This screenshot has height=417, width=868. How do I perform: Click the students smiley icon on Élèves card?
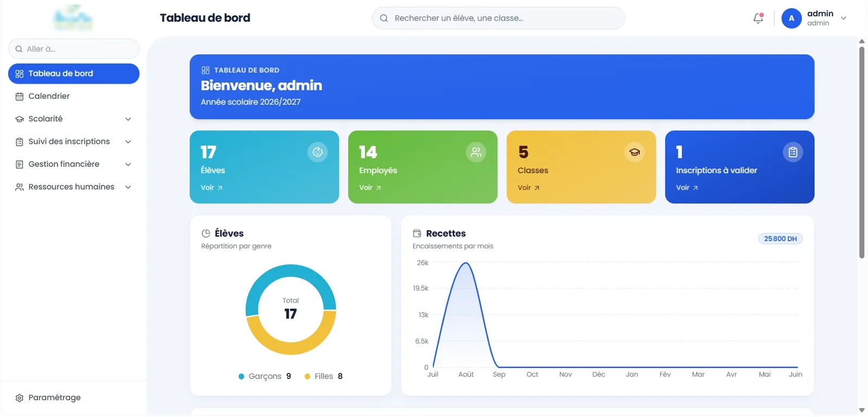[x=317, y=152]
